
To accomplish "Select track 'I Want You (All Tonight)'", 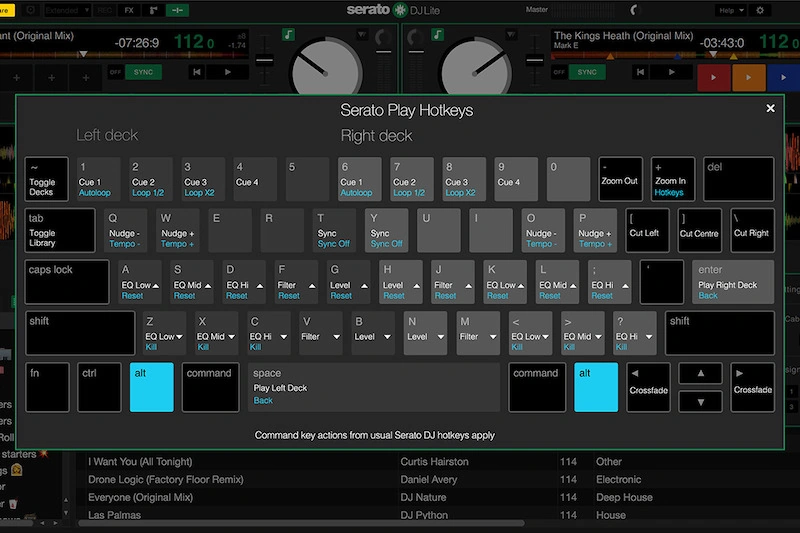I will click(x=140, y=462).
